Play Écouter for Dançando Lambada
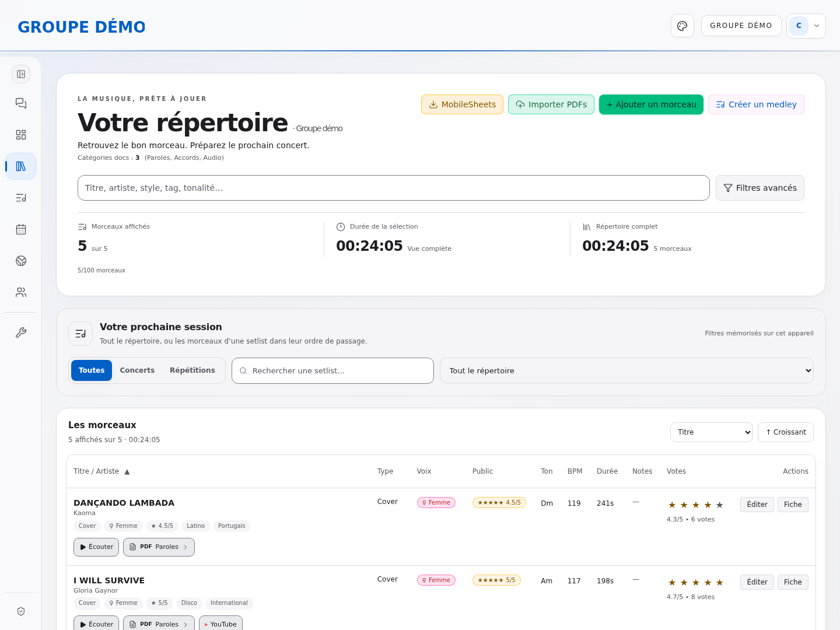 tap(96, 547)
